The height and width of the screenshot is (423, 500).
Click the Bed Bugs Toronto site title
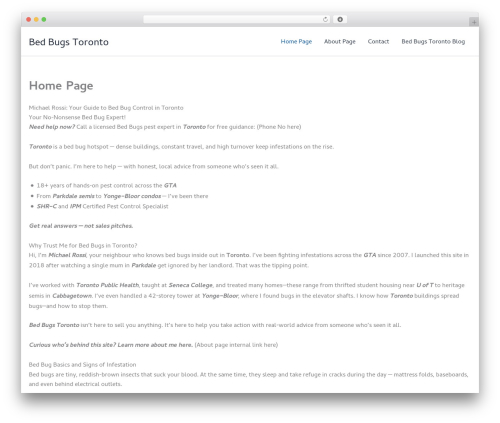pyautogui.click(x=69, y=42)
